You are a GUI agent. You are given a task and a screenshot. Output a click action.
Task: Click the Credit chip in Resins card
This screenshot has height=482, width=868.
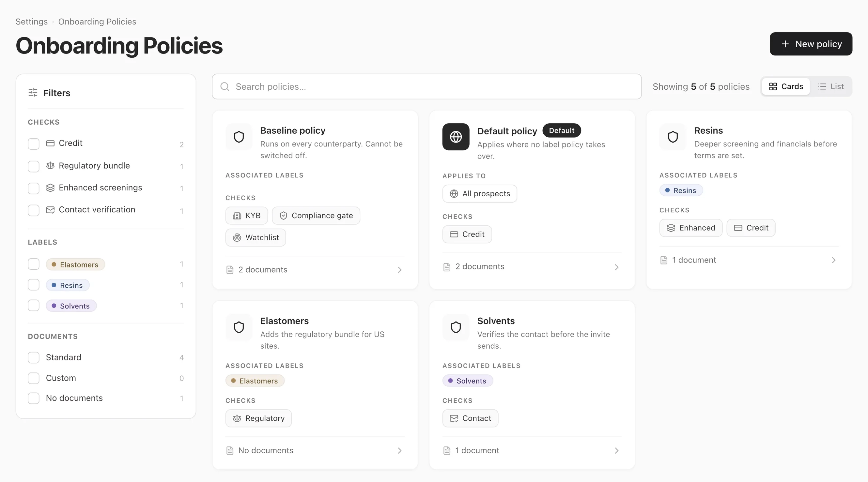click(x=751, y=228)
